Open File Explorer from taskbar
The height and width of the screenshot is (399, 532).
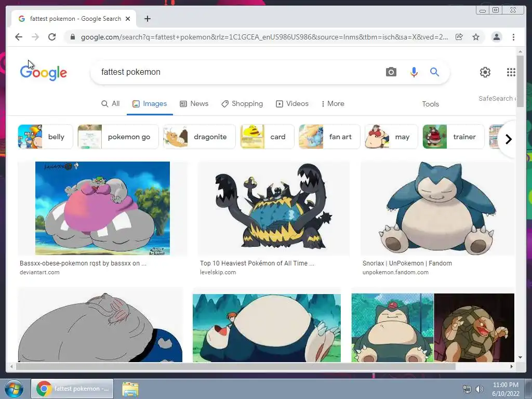coord(130,389)
